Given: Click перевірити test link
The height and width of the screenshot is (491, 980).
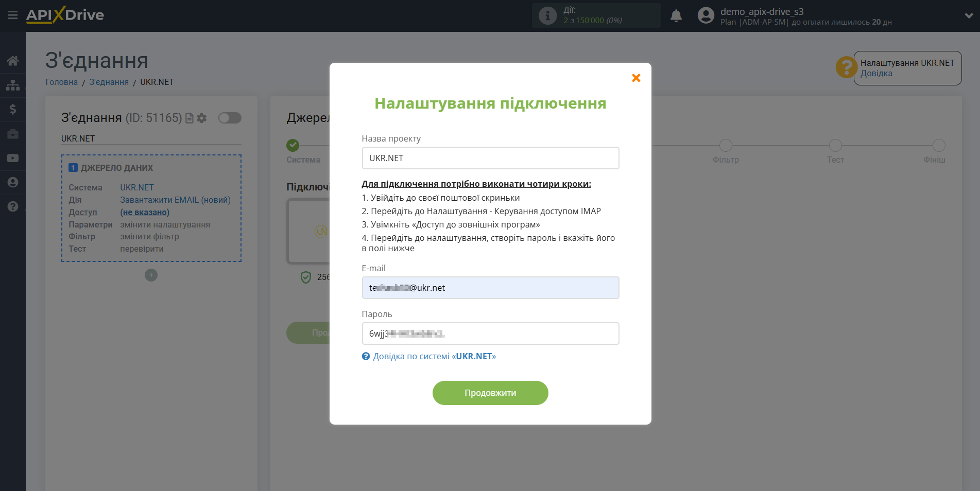Looking at the screenshot, I should (142, 249).
